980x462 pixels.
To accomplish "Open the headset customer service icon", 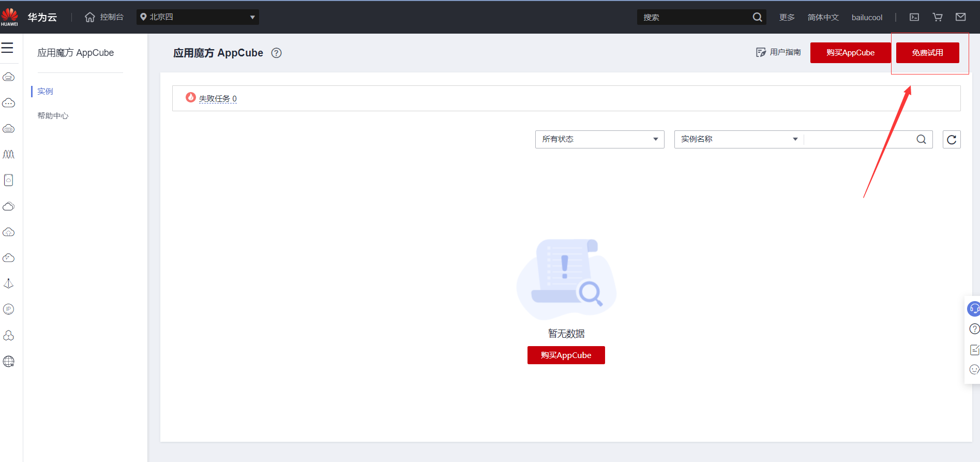I will pyautogui.click(x=974, y=309).
